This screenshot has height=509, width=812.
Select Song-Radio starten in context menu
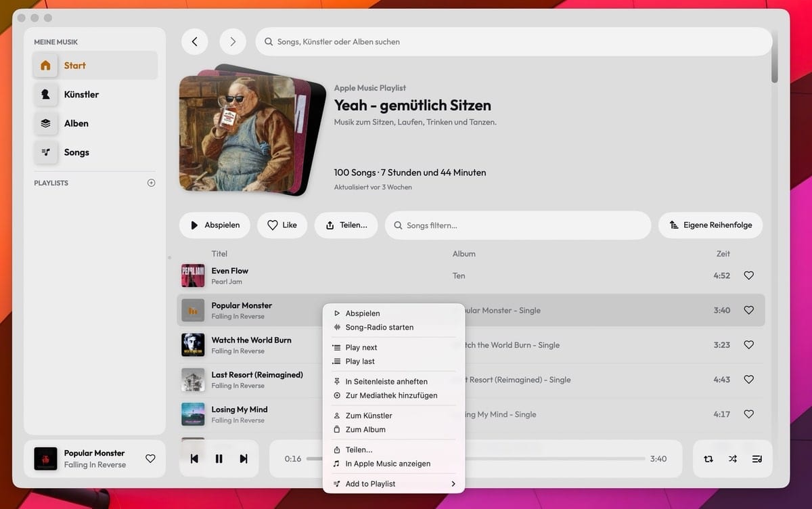point(379,328)
